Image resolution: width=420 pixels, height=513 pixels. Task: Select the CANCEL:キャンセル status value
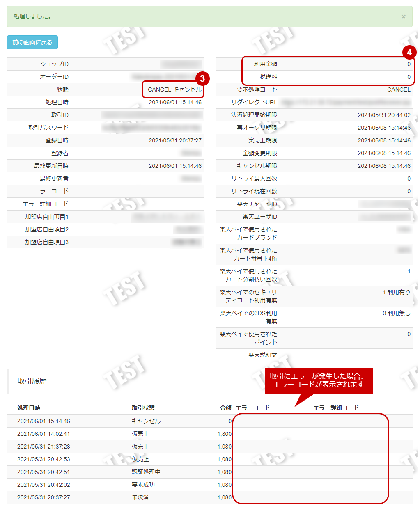coord(175,89)
